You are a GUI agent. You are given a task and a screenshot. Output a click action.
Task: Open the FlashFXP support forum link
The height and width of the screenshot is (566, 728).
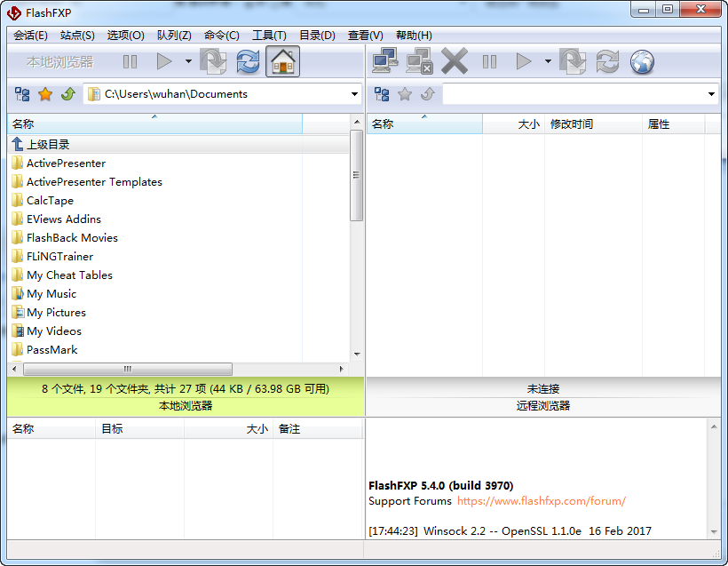pos(541,501)
